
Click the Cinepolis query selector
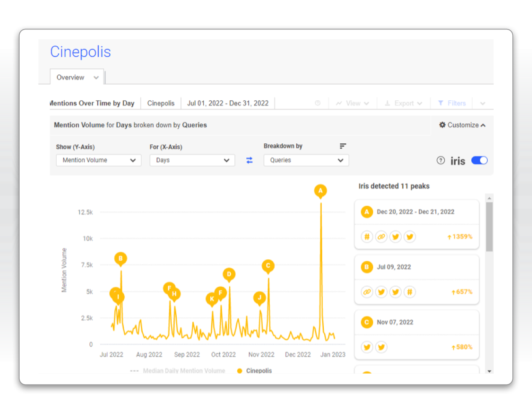[x=161, y=103]
